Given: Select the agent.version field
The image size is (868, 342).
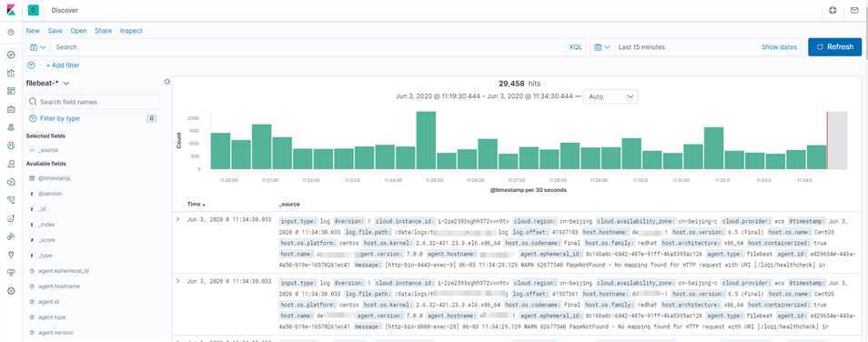Looking at the screenshot, I should click(x=56, y=333).
